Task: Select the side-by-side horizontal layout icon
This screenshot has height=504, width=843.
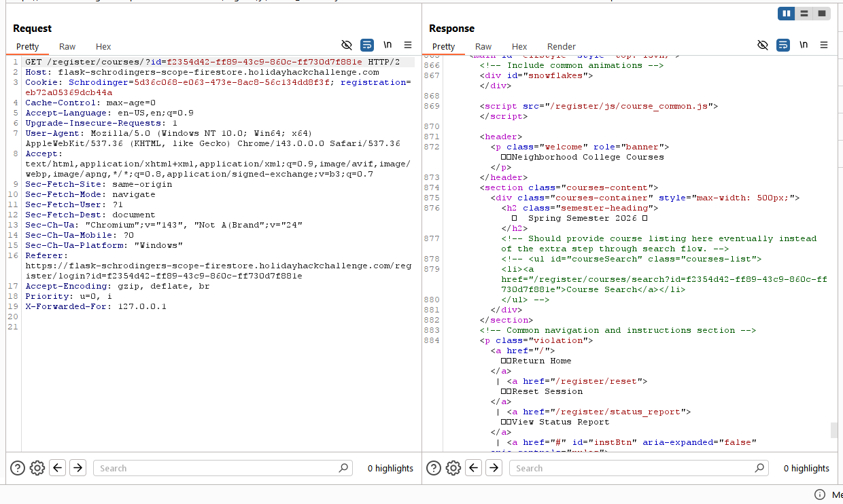Action: pos(787,14)
